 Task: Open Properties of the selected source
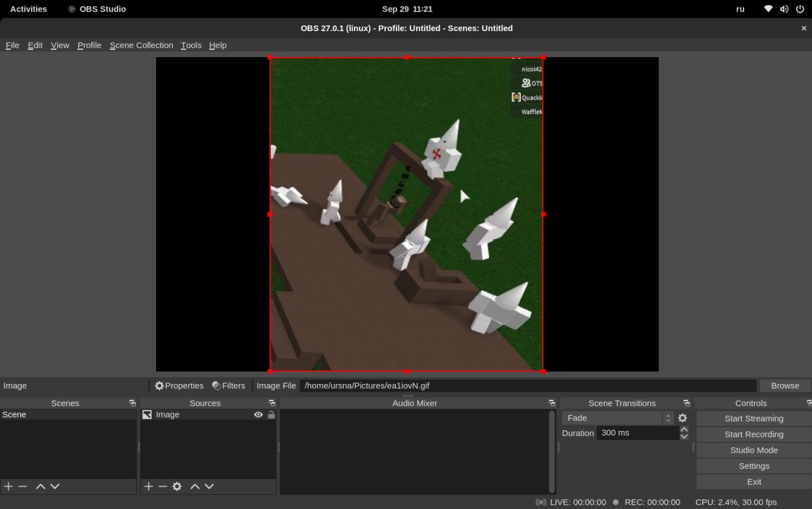(x=180, y=385)
